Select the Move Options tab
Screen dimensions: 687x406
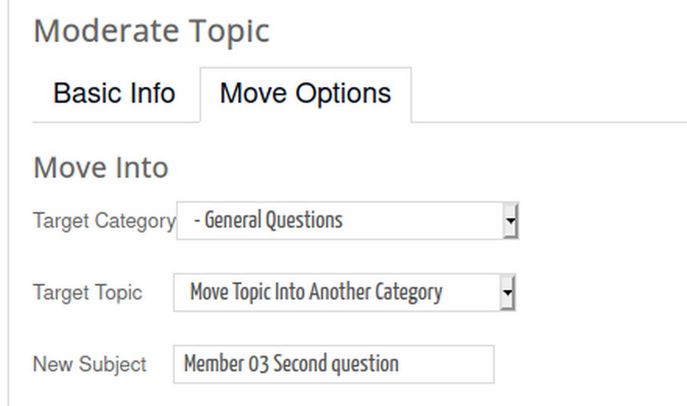click(305, 94)
